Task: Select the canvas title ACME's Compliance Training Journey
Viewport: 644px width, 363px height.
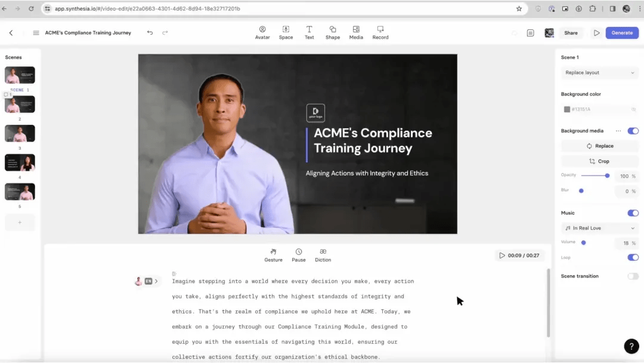Action: pos(373,140)
